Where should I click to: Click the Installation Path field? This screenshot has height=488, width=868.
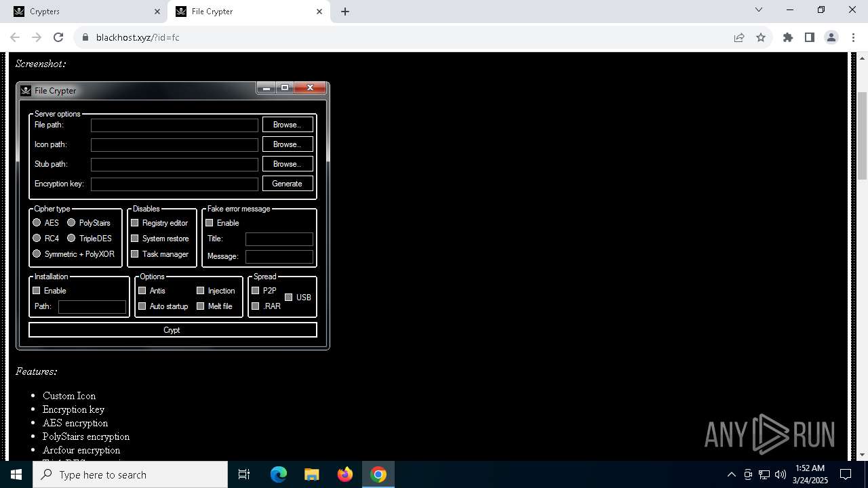click(x=92, y=306)
